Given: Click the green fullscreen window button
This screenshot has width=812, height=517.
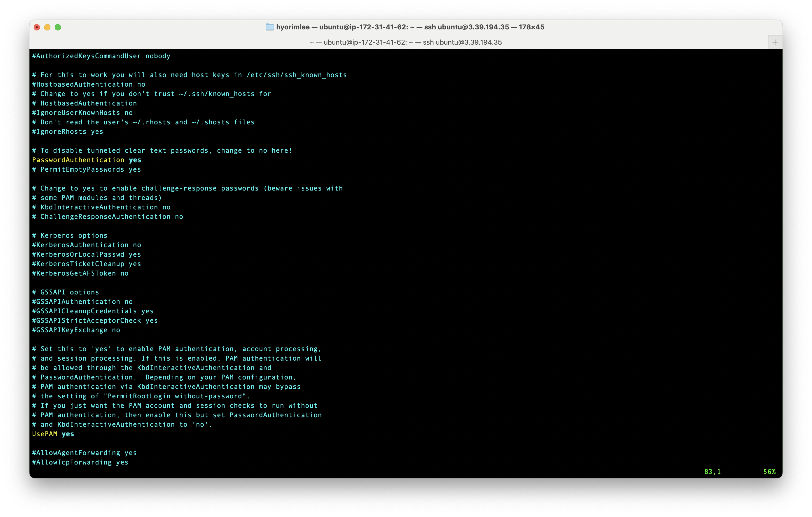Looking at the screenshot, I should (x=58, y=27).
